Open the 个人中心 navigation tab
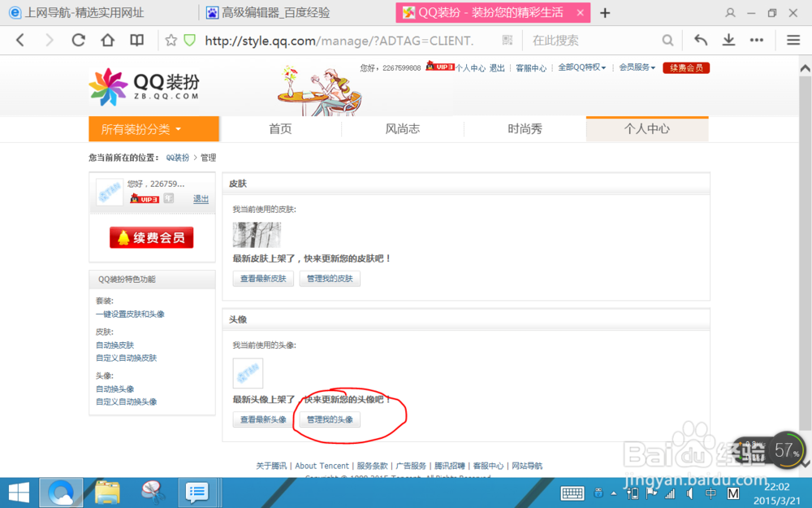Screen dimensions: 812x508 [x=647, y=129]
